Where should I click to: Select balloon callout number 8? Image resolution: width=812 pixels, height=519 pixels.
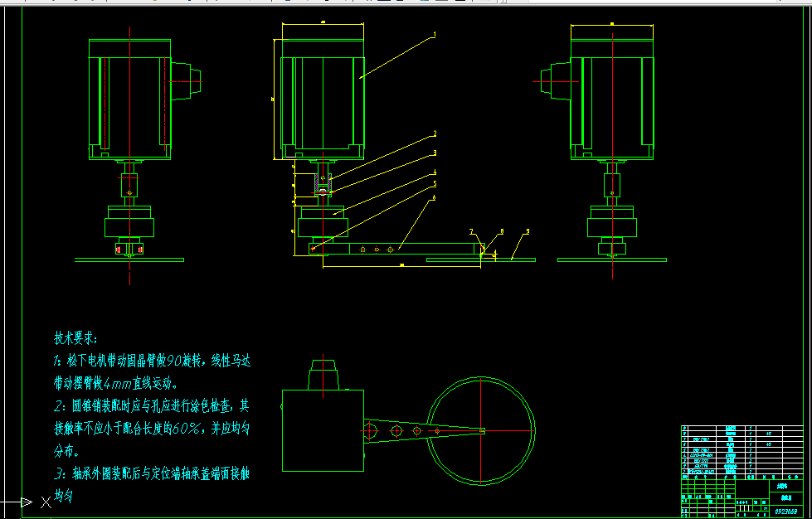click(502, 231)
